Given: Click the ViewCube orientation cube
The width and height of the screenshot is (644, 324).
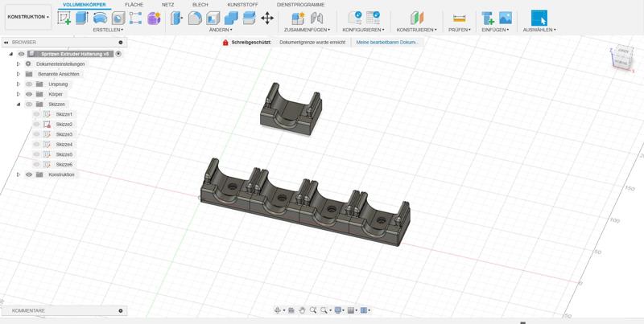Looking at the screenshot, I should 621,57.
